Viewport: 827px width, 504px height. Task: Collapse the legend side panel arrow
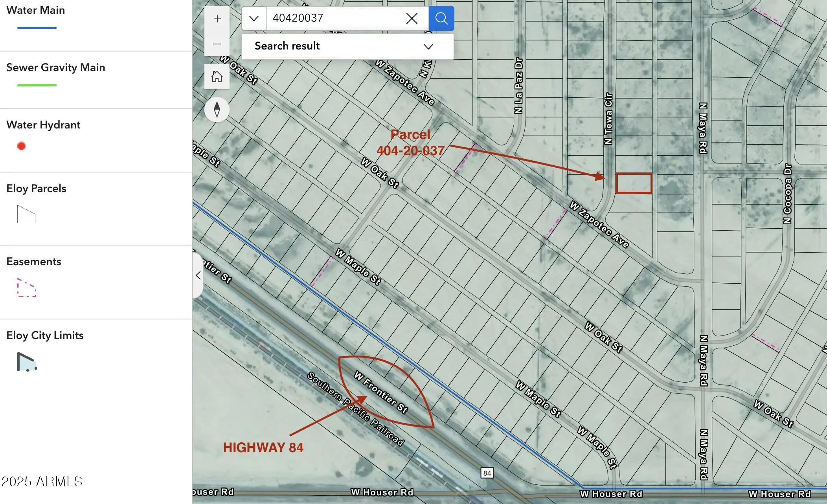pos(198,275)
